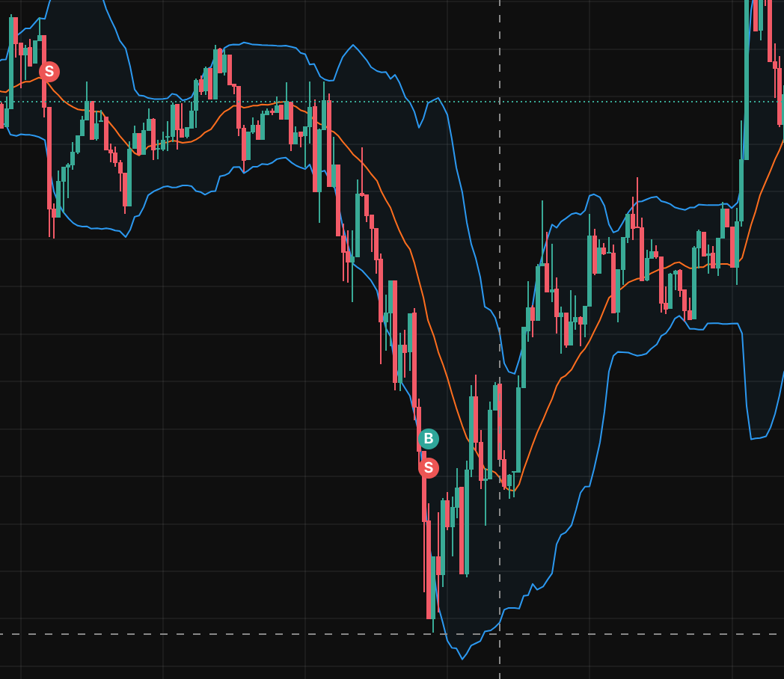Select the lower band's trough at the far left
This screenshot has height=679, width=784.
pyautogui.click(x=125, y=236)
